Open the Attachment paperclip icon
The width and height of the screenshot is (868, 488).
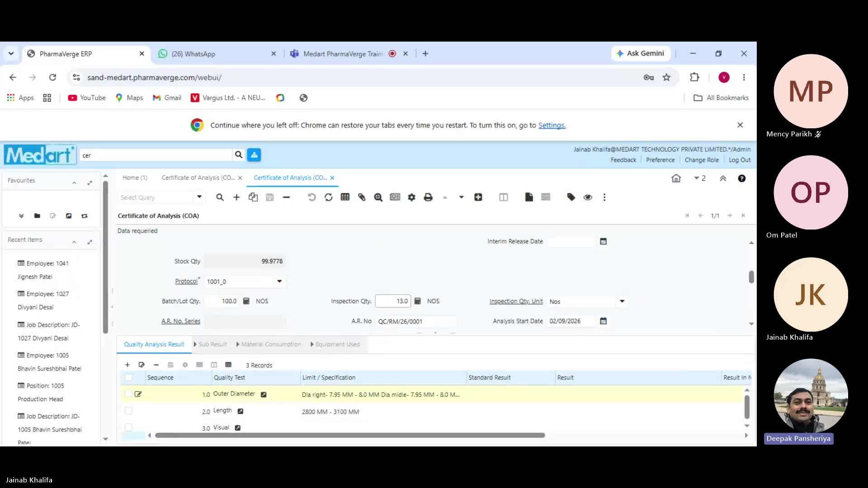362,197
